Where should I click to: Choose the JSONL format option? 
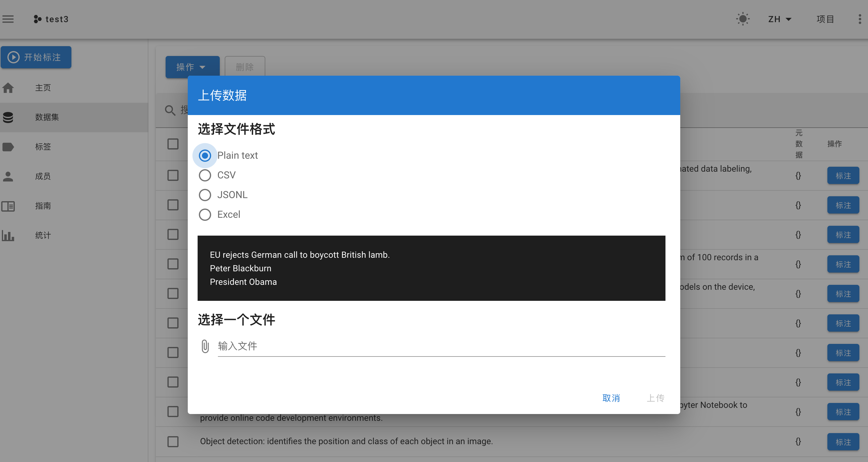point(205,195)
